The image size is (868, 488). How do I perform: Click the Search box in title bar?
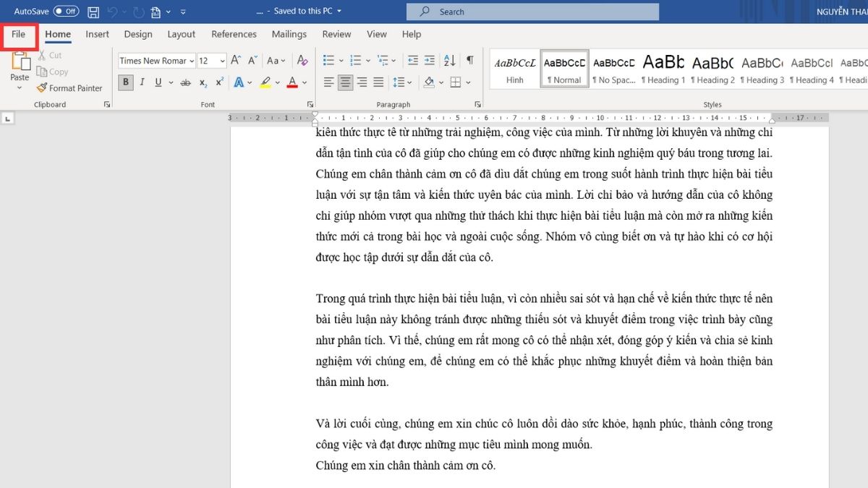(532, 12)
